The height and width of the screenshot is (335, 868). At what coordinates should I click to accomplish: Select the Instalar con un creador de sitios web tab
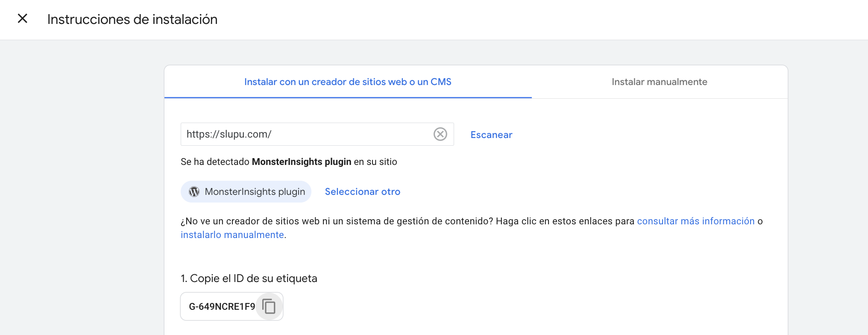[348, 82]
